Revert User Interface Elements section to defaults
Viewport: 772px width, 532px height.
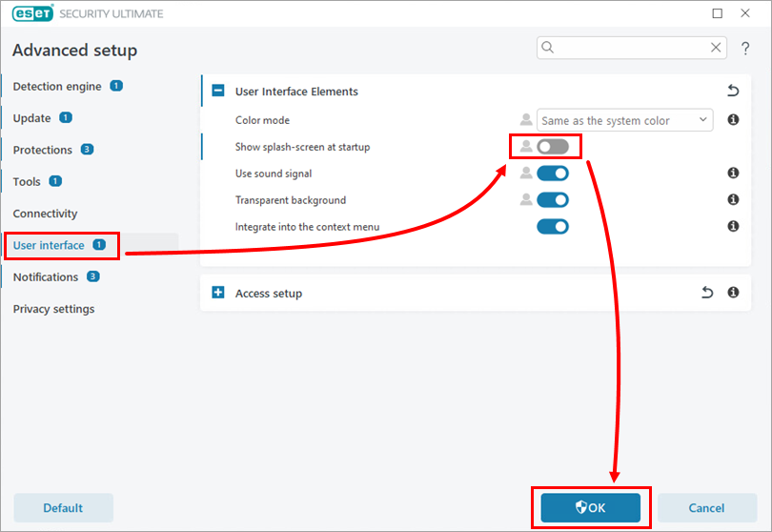click(x=733, y=92)
